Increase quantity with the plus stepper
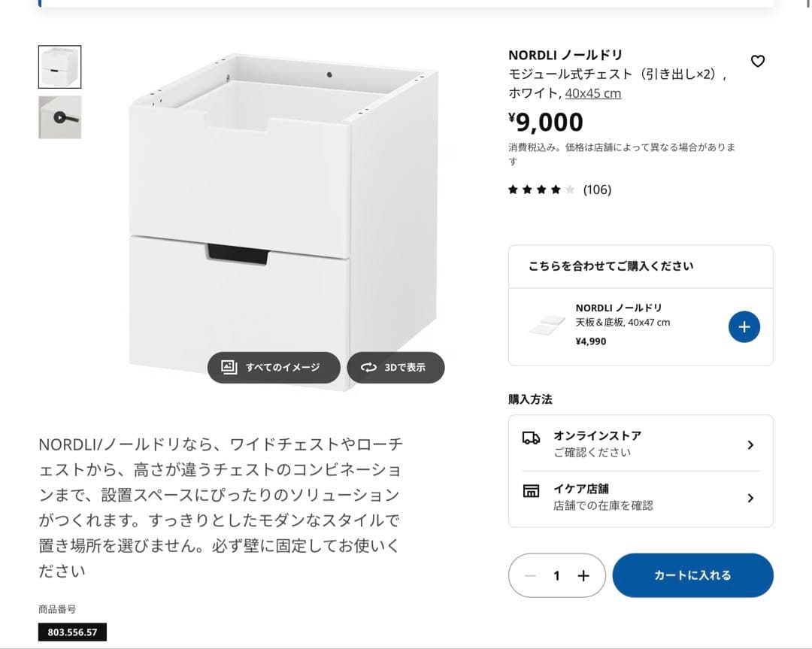This screenshot has width=812, height=649. [583, 575]
